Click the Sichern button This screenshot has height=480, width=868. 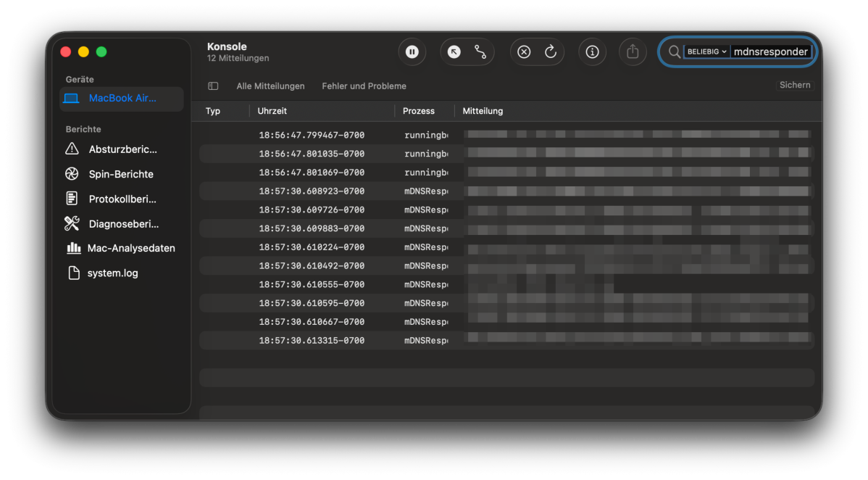(795, 85)
